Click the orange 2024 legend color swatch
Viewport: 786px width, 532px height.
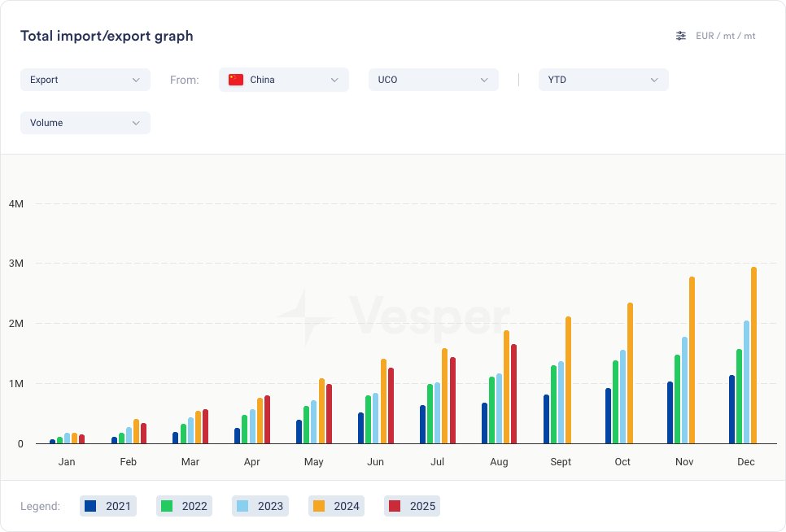click(319, 506)
